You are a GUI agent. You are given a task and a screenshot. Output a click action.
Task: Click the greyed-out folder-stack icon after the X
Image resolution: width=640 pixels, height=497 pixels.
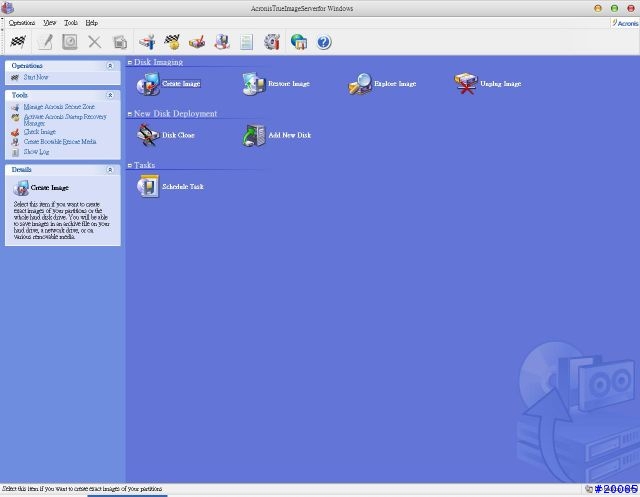pos(120,42)
